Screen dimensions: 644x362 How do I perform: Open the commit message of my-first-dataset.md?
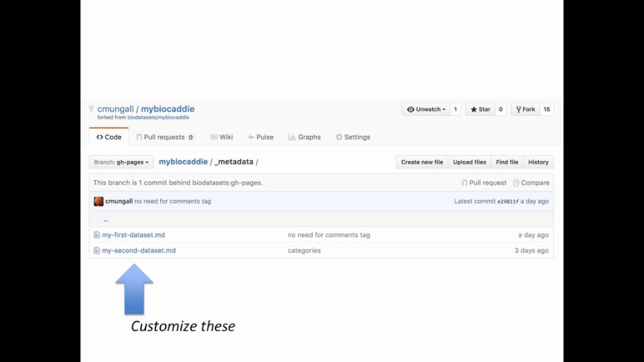(329, 235)
